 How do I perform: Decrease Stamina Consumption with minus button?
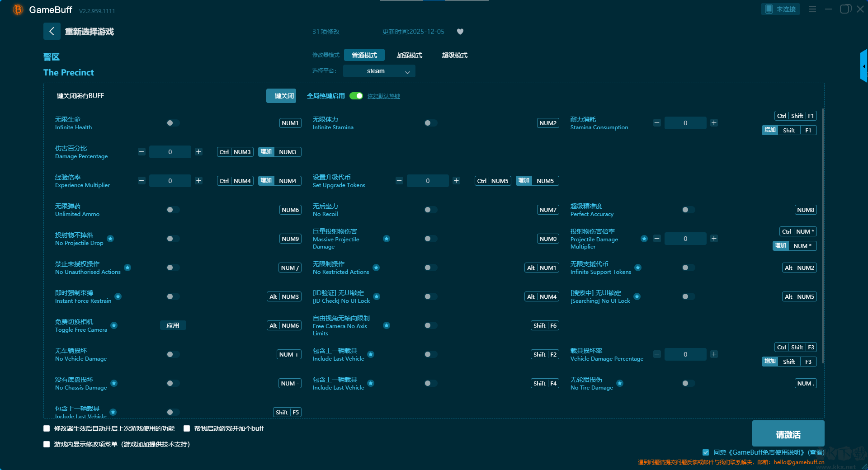tap(657, 123)
